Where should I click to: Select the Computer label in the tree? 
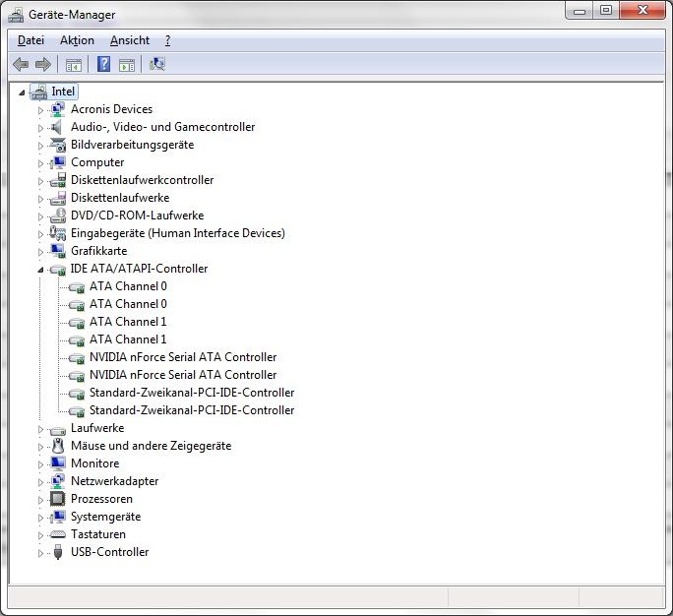click(97, 162)
